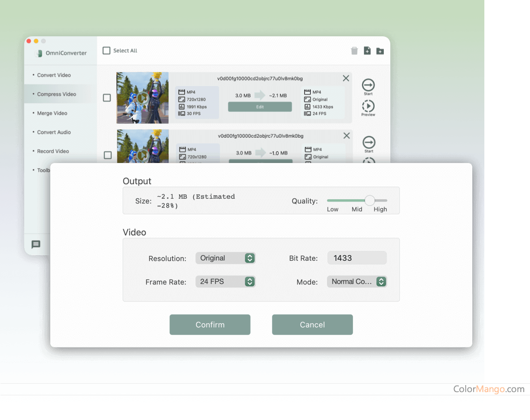Open the Mode dropdown
The height and width of the screenshot is (420, 530).
click(357, 281)
